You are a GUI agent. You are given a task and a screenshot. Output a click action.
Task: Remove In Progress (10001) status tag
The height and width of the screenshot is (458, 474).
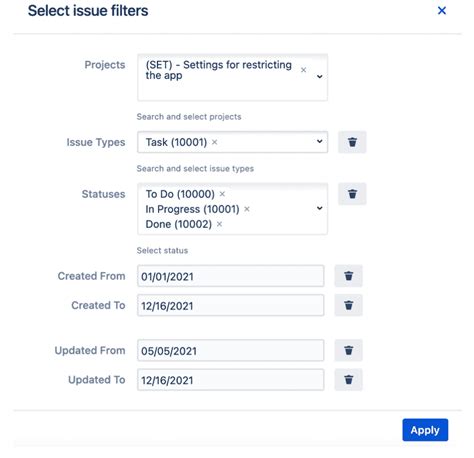pos(247,209)
